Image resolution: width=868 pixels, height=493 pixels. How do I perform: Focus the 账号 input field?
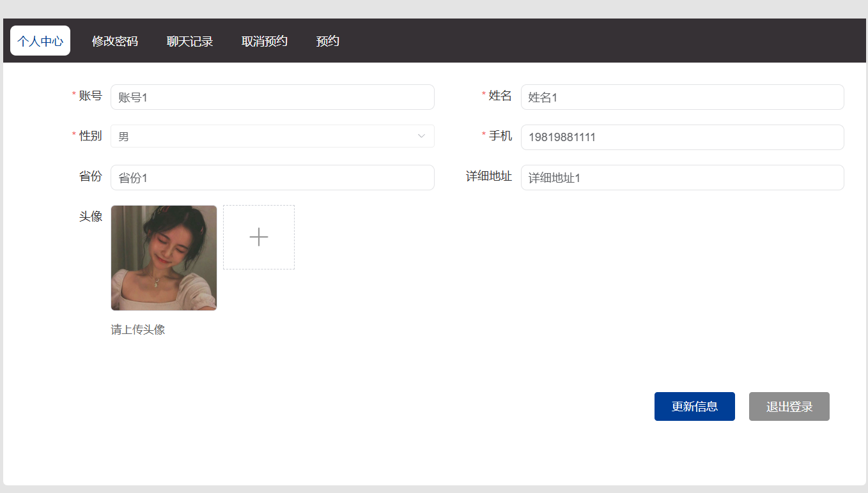tap(272, 97)
